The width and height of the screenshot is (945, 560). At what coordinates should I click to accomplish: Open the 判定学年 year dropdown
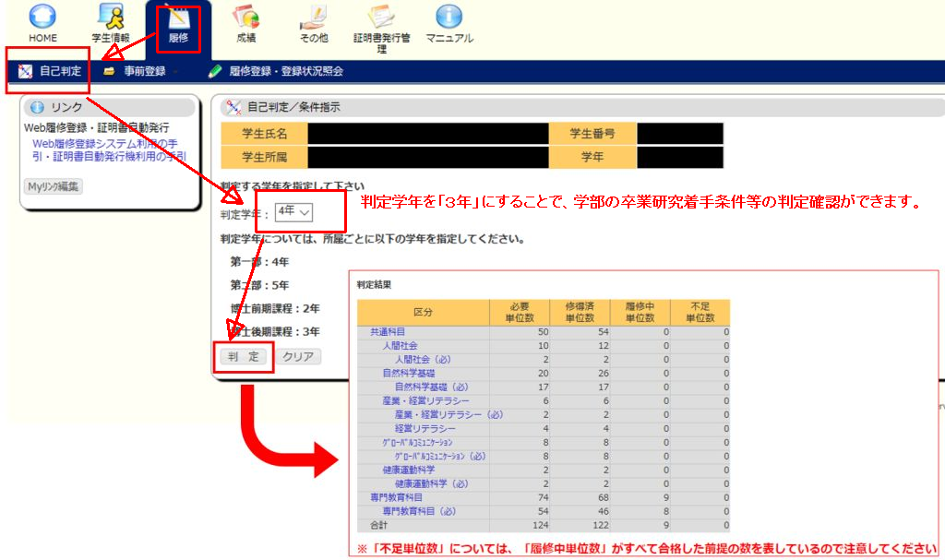point(294,212)
